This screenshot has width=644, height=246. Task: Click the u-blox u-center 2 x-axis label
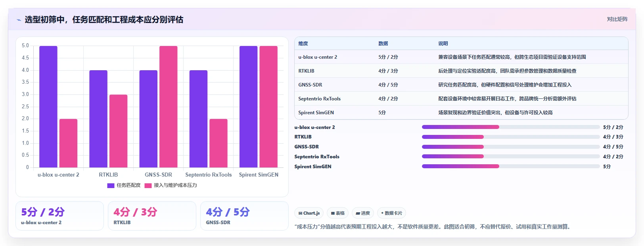[58, 175]
